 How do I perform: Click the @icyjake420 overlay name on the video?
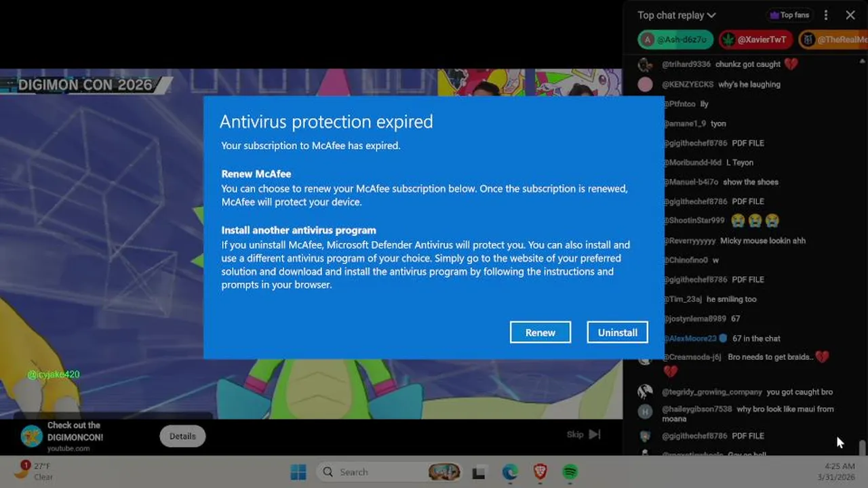[54, 374]
